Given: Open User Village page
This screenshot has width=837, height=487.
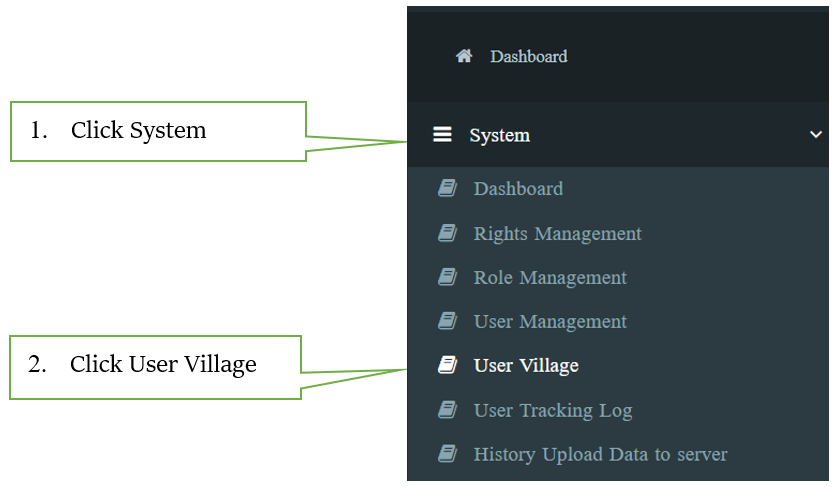Looking at the screenshot, I should (526, 366).
